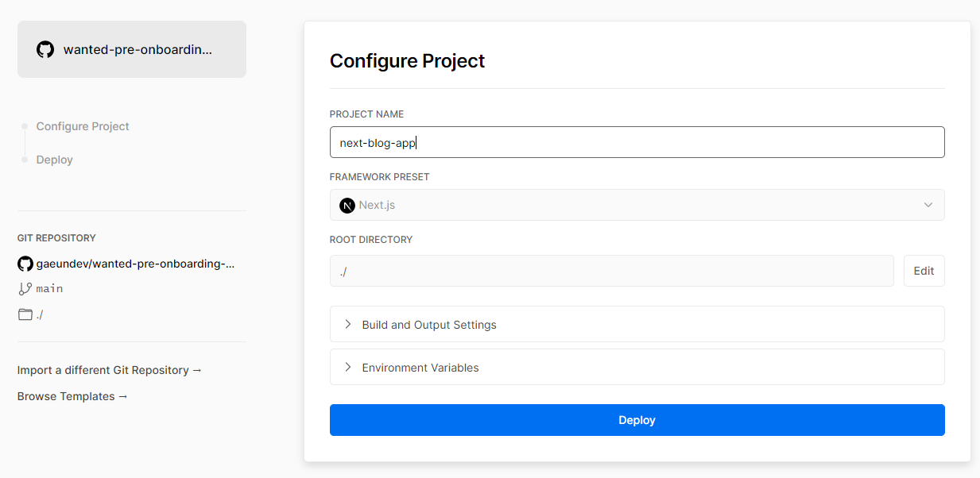
Task: Click Edit next to Root Directory
Action: (x=924, y=271)
